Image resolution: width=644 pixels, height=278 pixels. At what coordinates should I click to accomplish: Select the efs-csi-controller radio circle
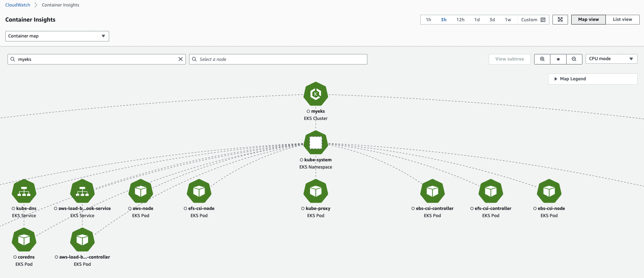(472, 208)
